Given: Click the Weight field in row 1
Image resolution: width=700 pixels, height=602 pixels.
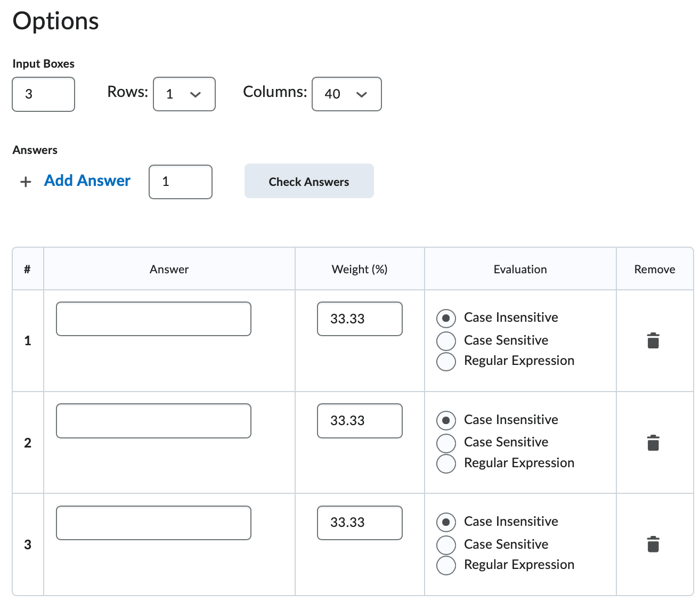Looking at the screenshot, I should [x=360, y=319].
